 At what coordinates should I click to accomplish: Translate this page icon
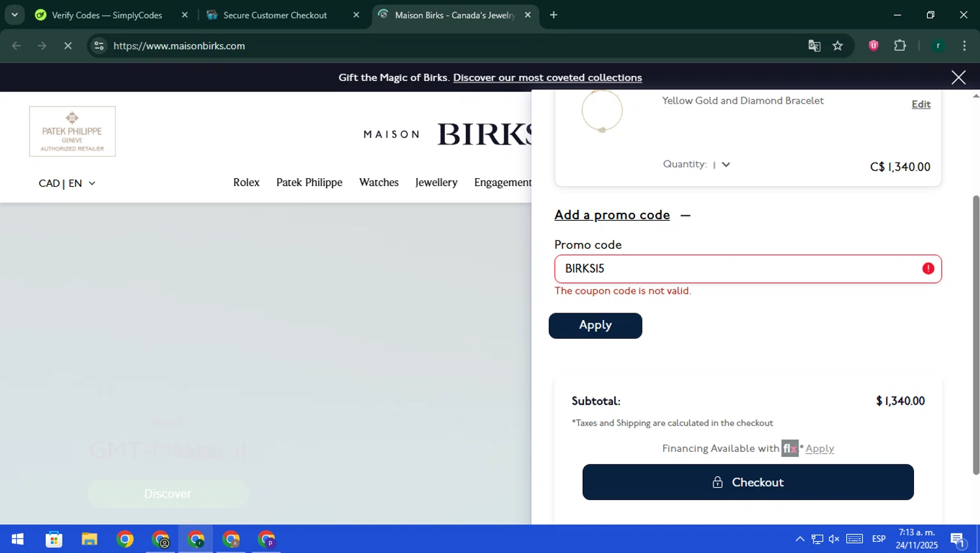[814, 46]
